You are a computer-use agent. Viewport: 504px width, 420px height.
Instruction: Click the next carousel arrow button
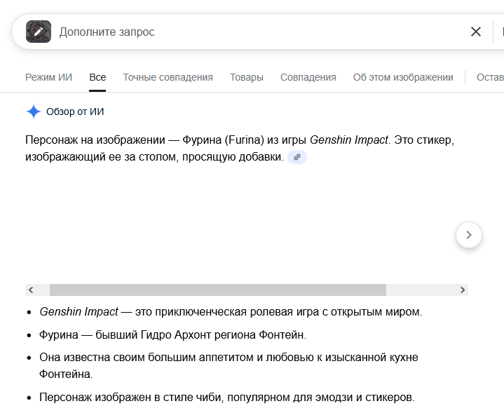point(469,235)
